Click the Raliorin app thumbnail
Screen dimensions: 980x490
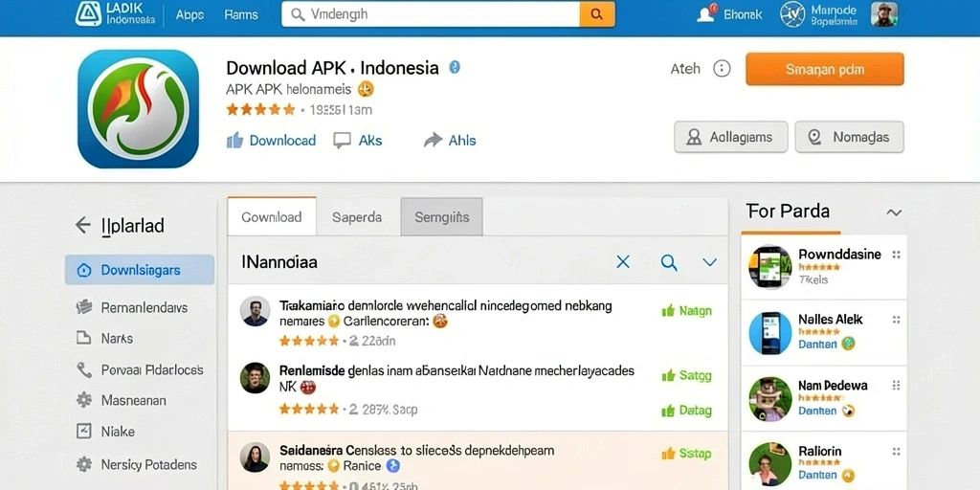[770, 465]
